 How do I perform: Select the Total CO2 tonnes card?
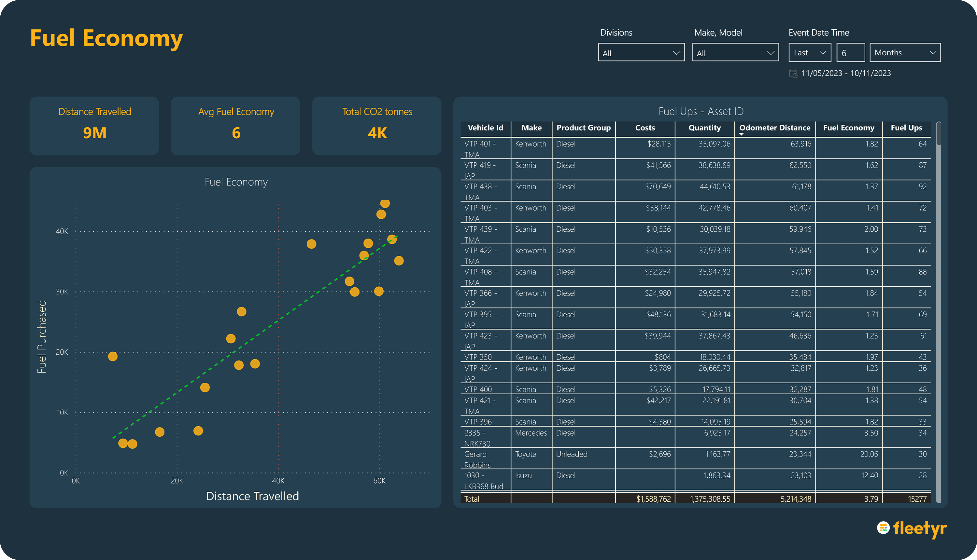(x=377, y=126)
